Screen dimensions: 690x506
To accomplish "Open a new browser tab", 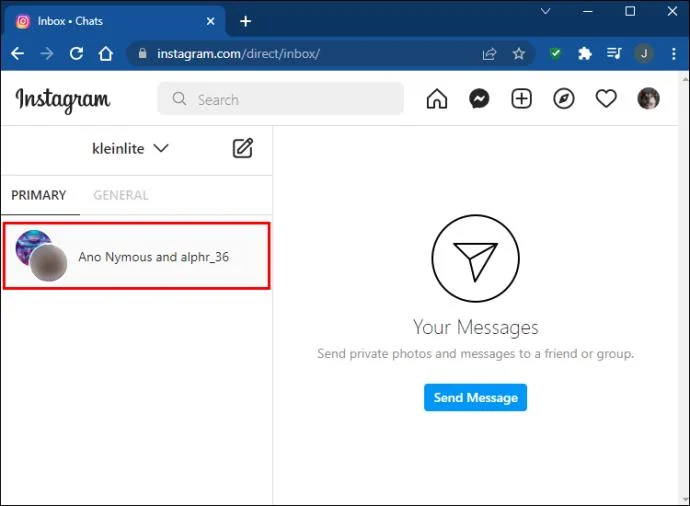I will 246,21.
